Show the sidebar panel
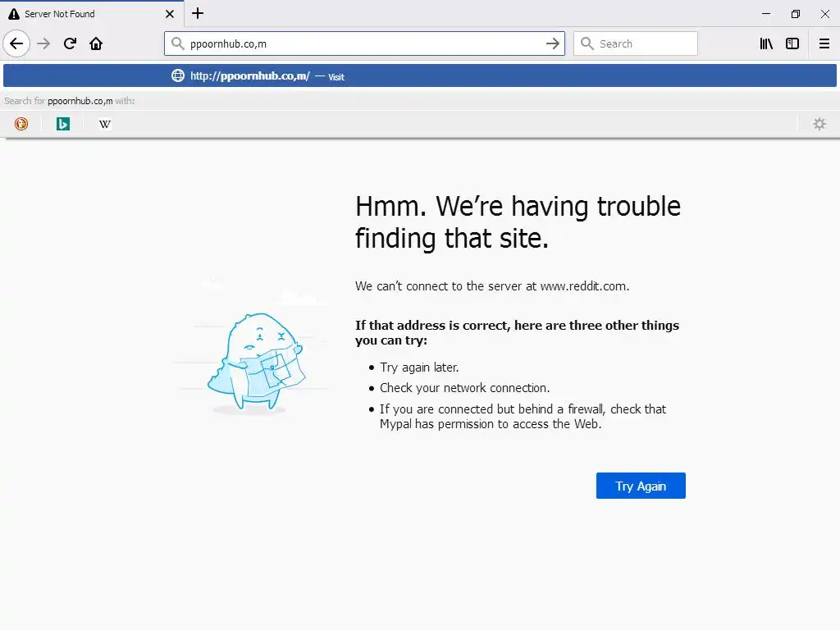The image size is (840, 630). coord(792,43)
